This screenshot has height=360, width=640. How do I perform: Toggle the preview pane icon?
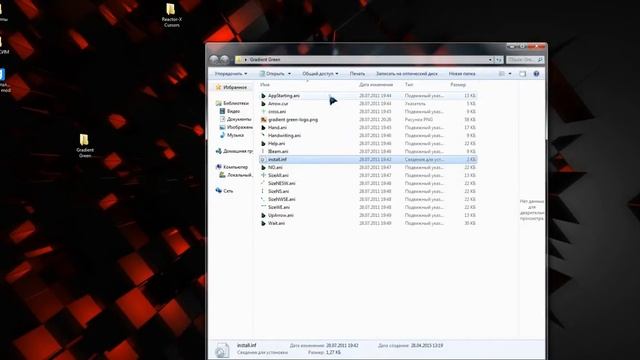point(523,74)
